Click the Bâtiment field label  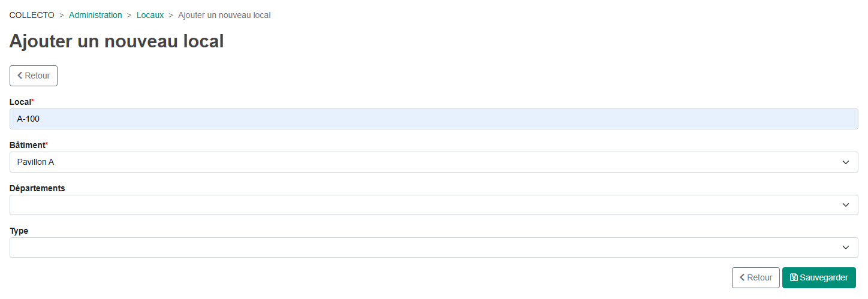click(x=27, y=145)
